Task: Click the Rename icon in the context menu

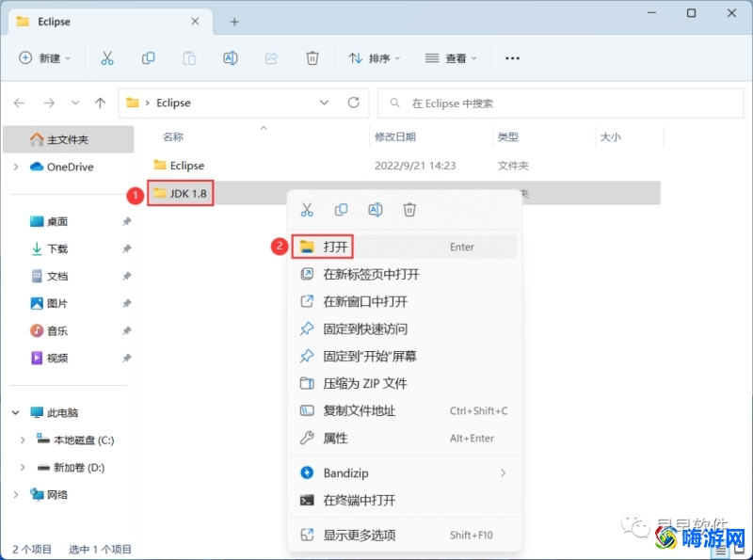Action: tap(375, 209)
